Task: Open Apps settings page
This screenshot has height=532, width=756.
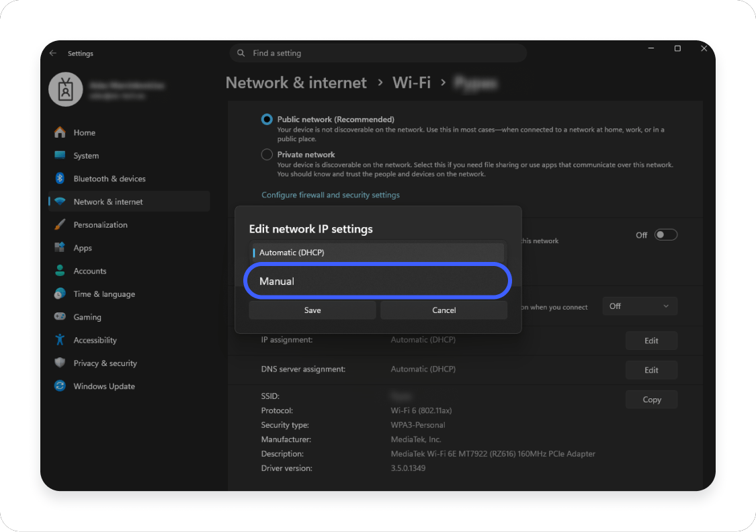Action: 129,247
